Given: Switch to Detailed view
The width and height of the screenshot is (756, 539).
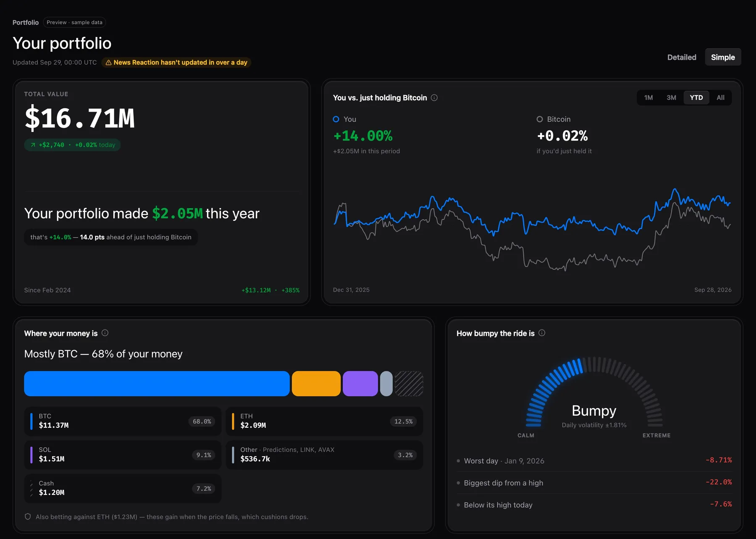Looking at the screenshot, I should 682,57.
